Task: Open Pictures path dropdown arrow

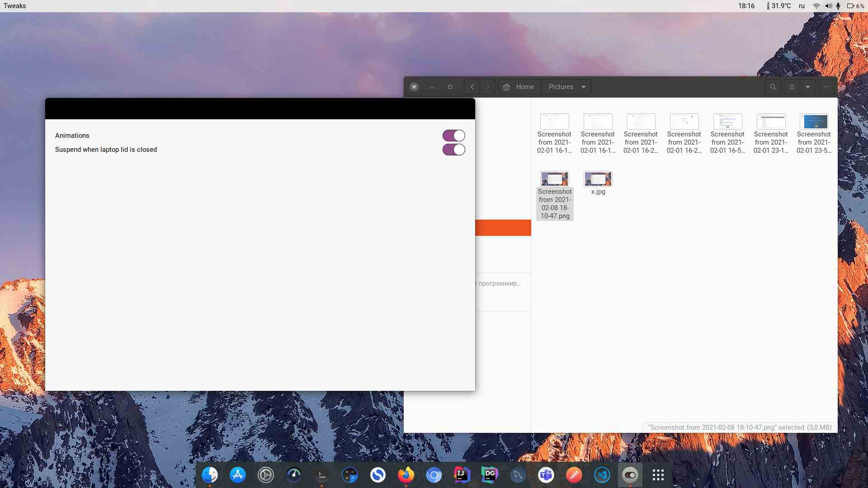Action: [x=584, y=87]
